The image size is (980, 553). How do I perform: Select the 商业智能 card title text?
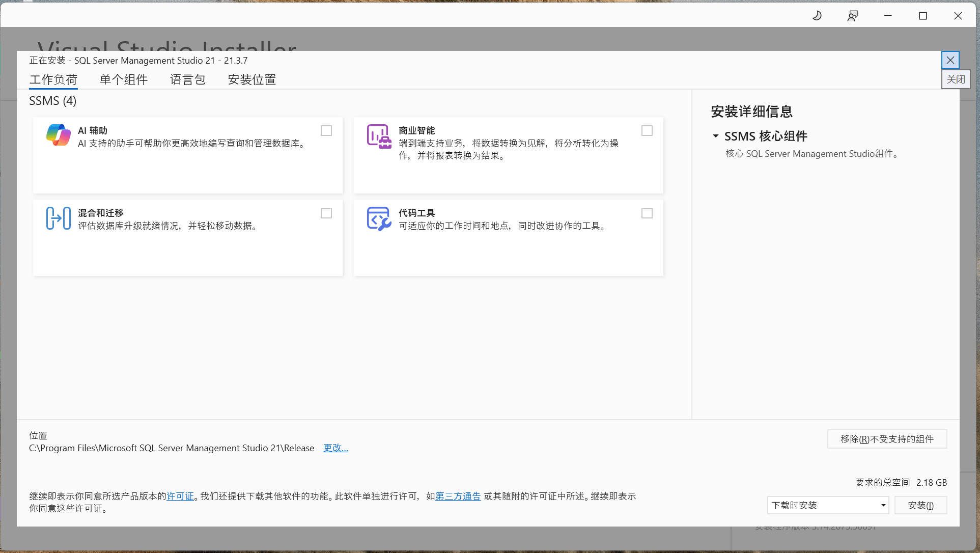coord(417,131)
